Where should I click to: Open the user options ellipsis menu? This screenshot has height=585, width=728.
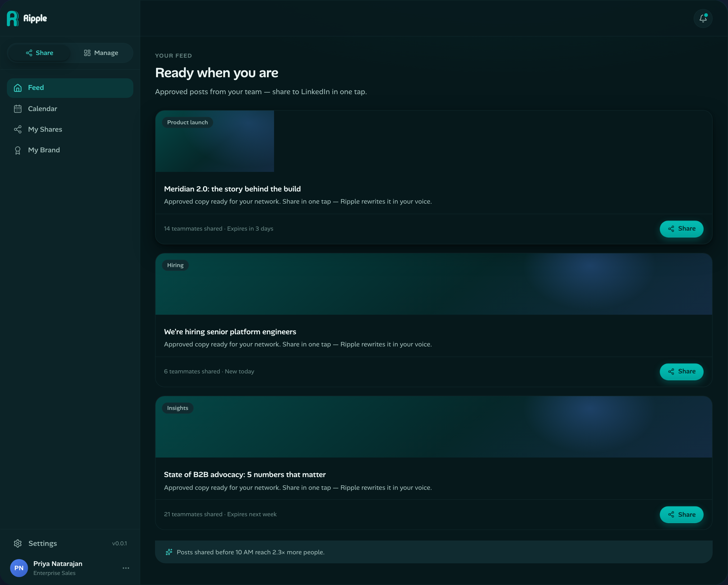point(126,568)
